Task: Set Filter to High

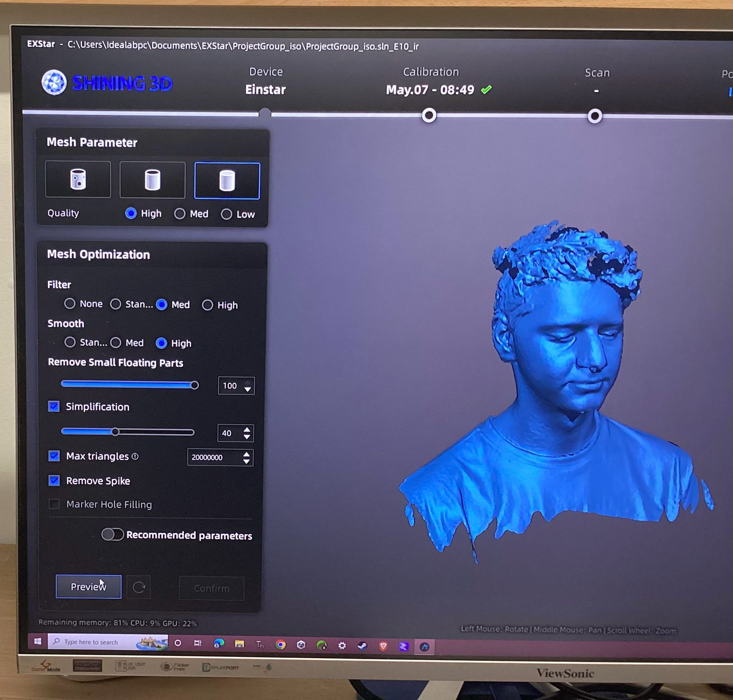Action: click(208, 305)
